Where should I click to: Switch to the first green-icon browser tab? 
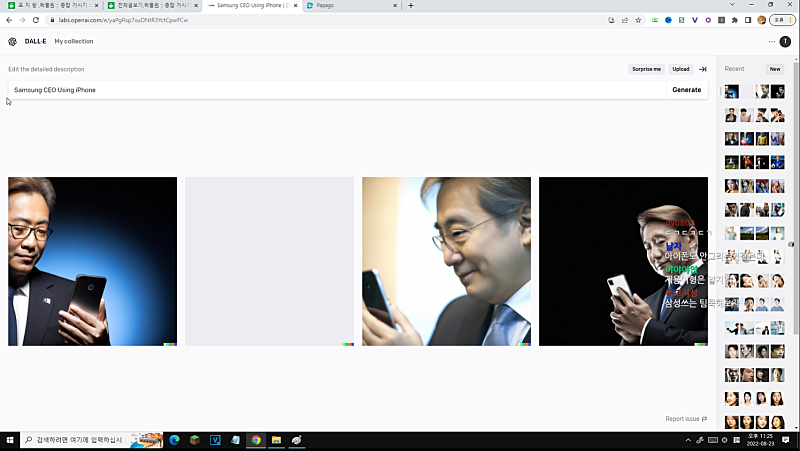tap(53, 6)
